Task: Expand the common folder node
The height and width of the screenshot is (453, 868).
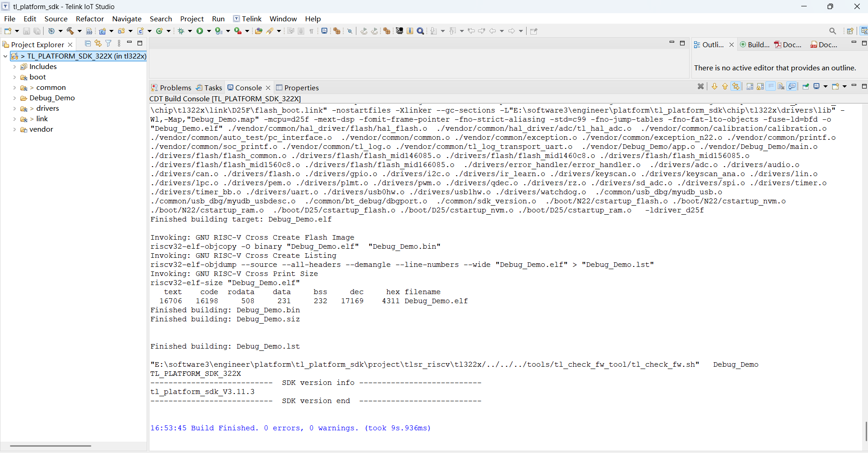Action: click(15, 88)
